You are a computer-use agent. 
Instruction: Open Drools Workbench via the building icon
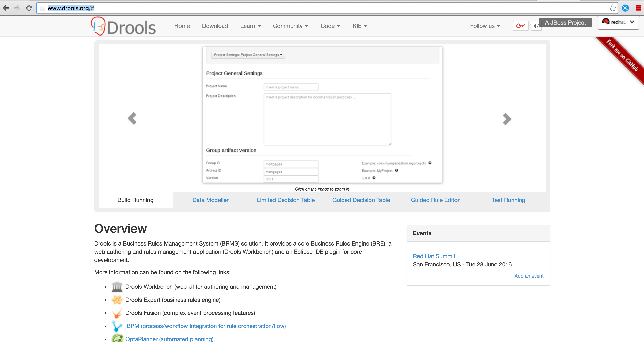(x=117, y=287)
